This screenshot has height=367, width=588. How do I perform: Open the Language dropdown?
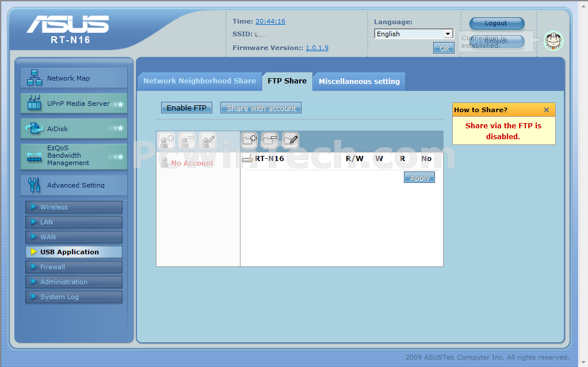(x=414, y=34)
